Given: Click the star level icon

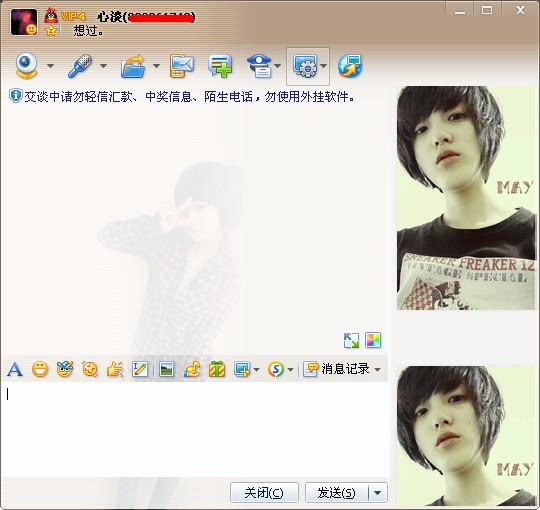Looking at the screenshot, I should 51,31.
